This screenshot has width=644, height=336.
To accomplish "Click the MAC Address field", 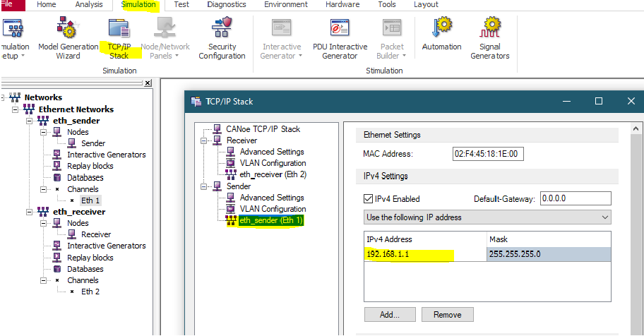I will pyautogui.click(x=488, y=154).
